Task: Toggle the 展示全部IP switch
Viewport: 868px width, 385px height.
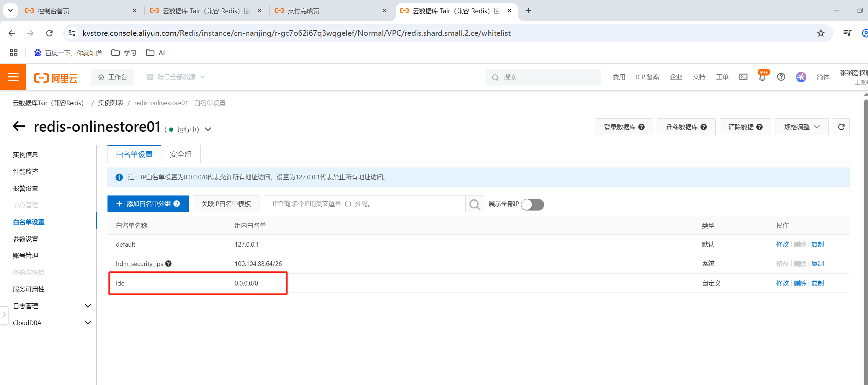Action: [x=532, y=204]
